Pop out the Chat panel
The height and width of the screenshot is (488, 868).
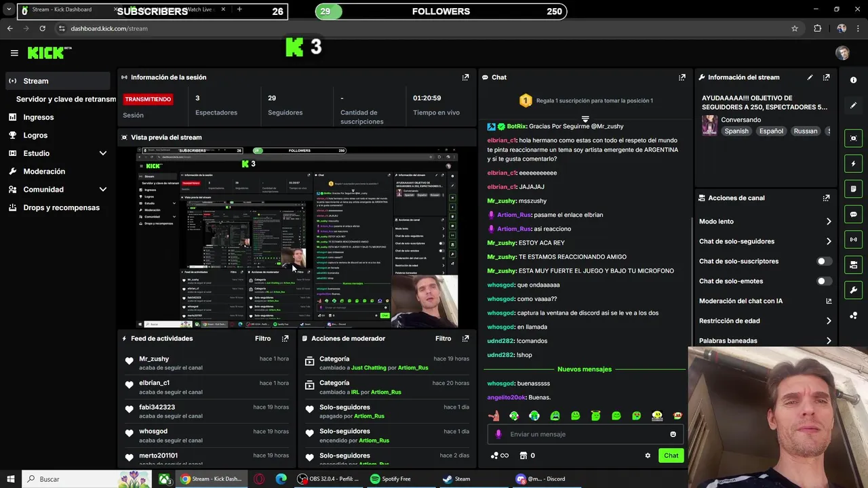point(682,77)
